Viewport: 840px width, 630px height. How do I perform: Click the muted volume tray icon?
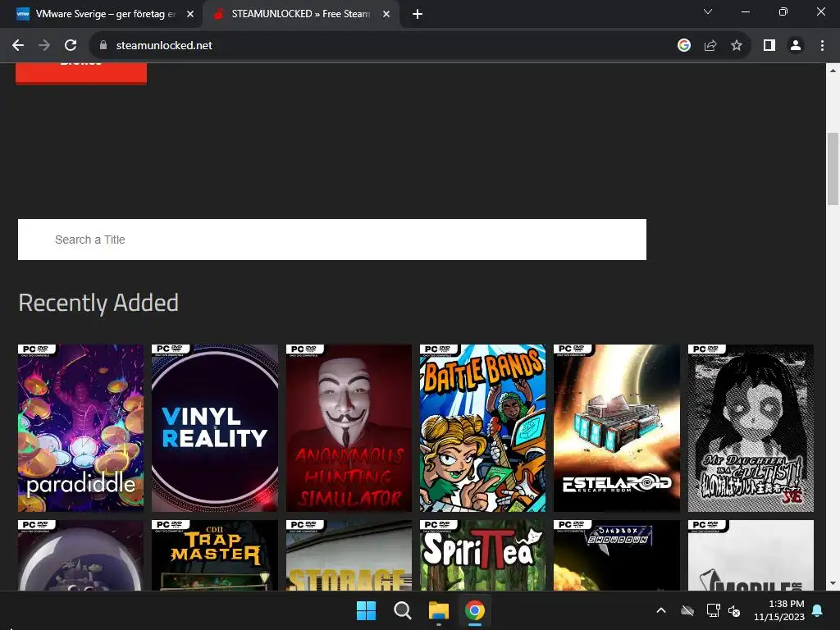point(734,610)
